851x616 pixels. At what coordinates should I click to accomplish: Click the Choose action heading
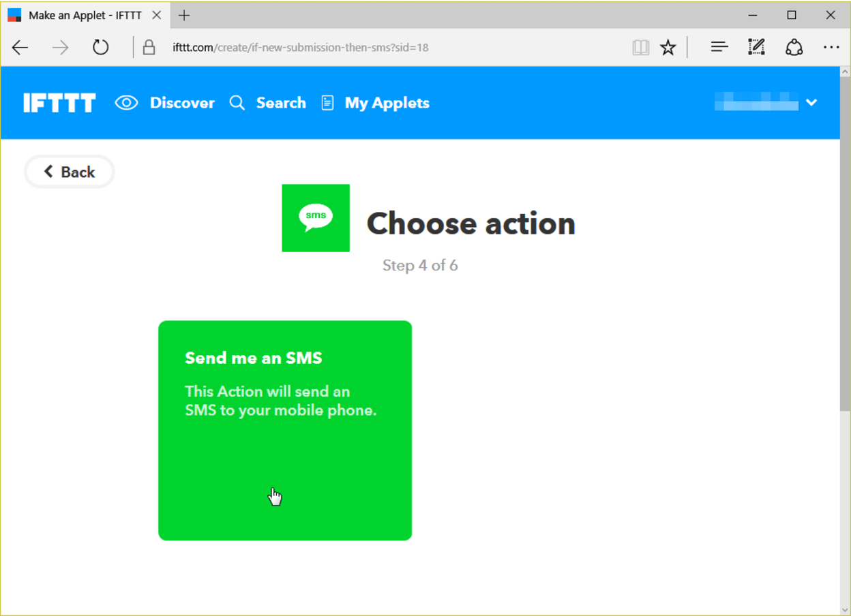tap(471, 224)
